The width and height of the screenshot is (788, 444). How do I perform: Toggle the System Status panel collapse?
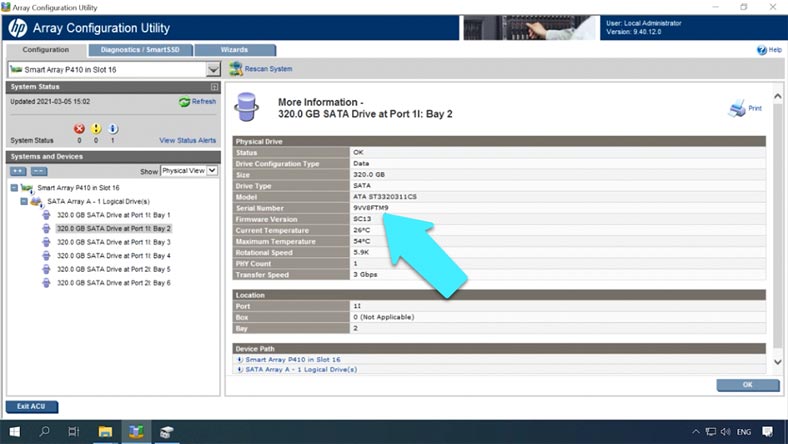215,87
